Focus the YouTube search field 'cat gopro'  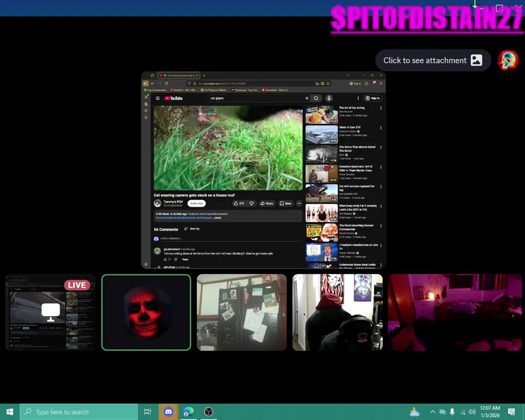[x=256, y=98]
